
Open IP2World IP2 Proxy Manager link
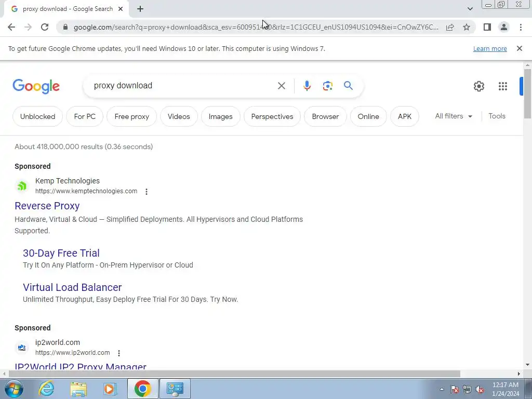[x=81, y=366]
